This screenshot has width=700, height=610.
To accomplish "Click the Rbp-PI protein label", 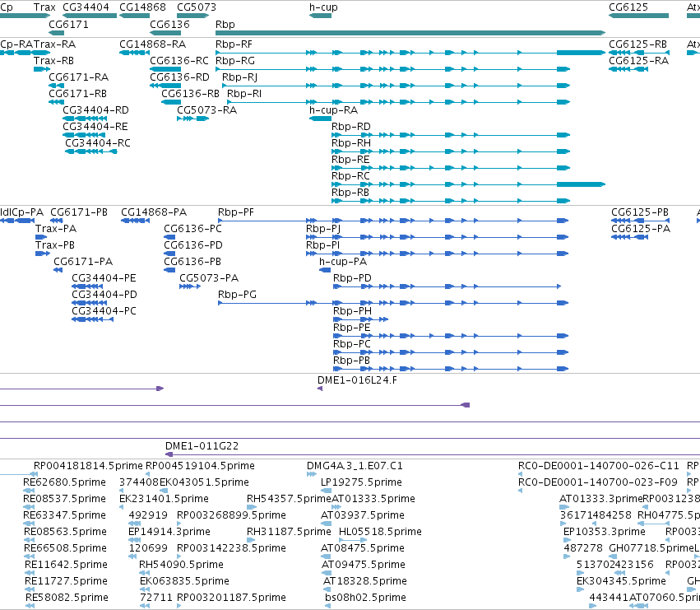I will point(322,245).
